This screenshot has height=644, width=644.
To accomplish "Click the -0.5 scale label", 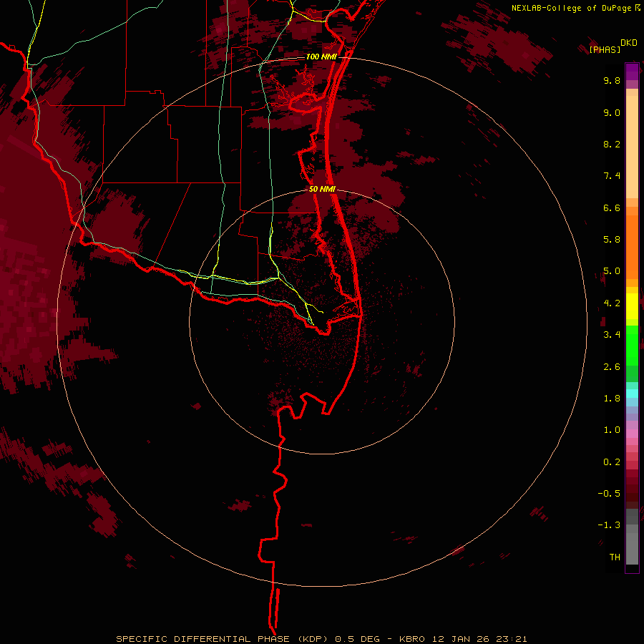I will [x=609, y=494].
